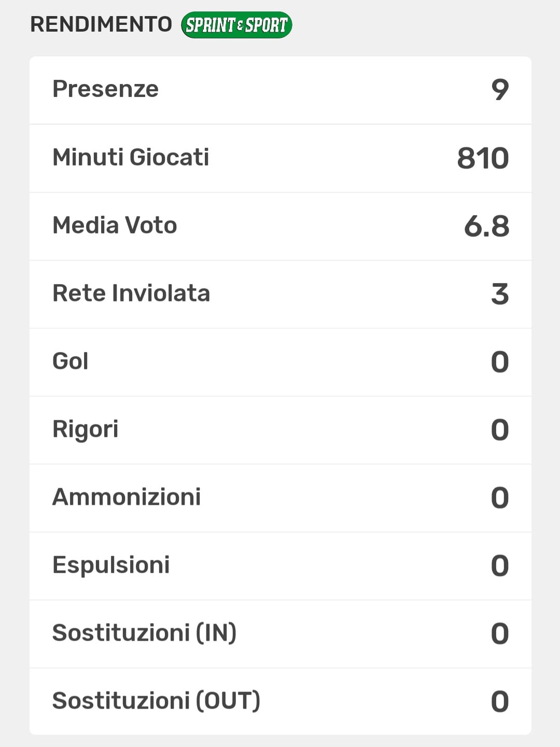560x747 pixels.
Task: Tap the Ammonizioni count value
Action: coord(500,498)
